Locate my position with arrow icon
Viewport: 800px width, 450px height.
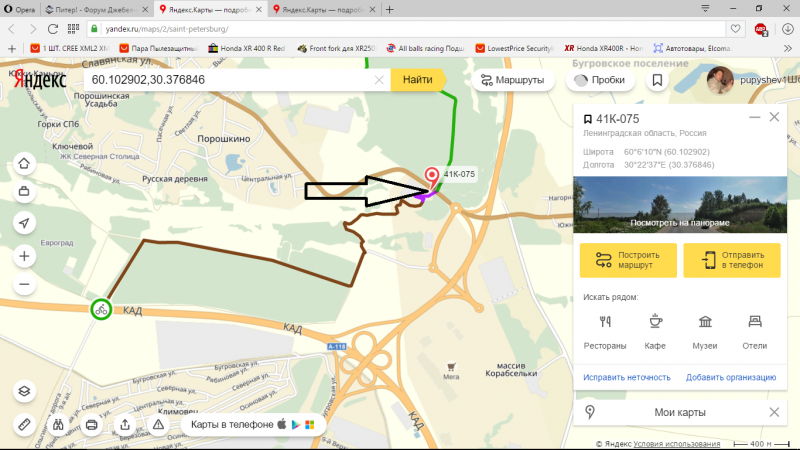pos(24,223)
